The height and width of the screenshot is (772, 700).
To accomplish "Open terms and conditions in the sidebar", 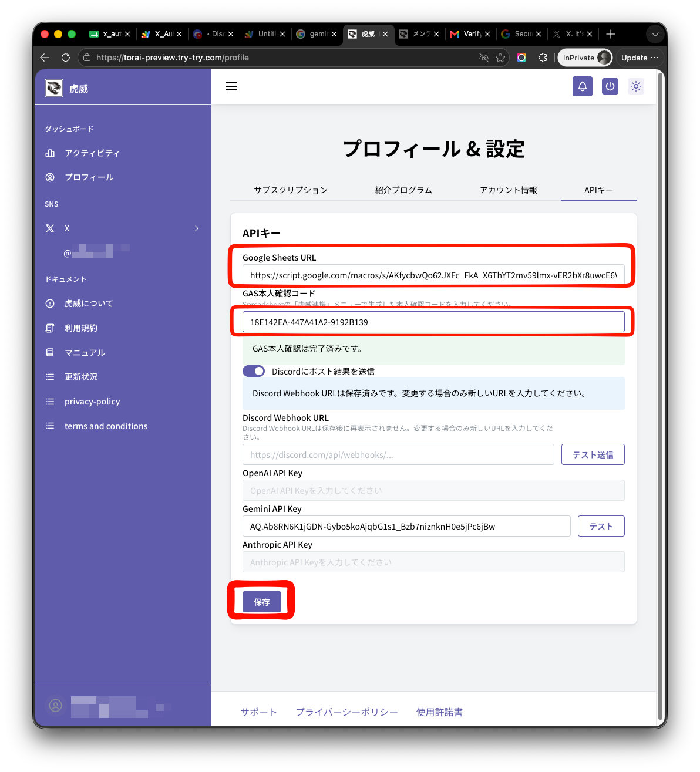I will click(106, 426).
